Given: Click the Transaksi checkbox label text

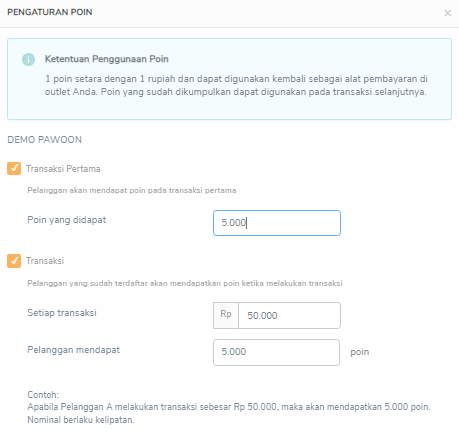Looking at the screenshot, I should (45, 261).
